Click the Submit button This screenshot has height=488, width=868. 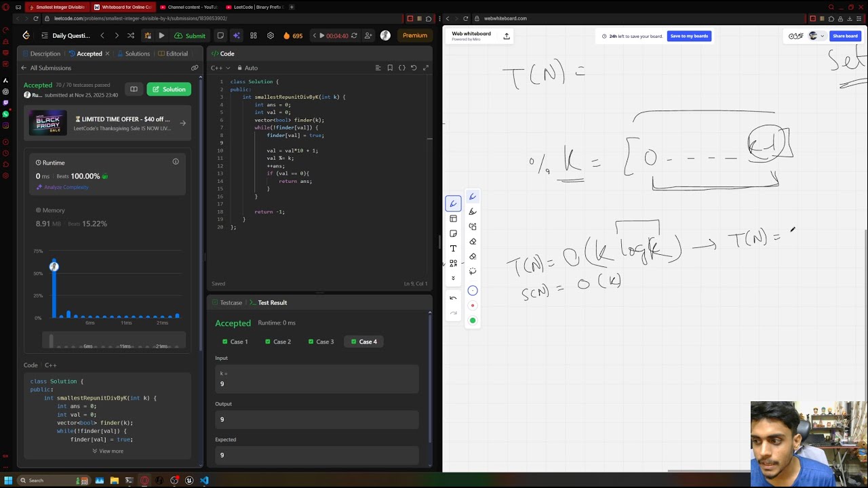click(190, 35)
